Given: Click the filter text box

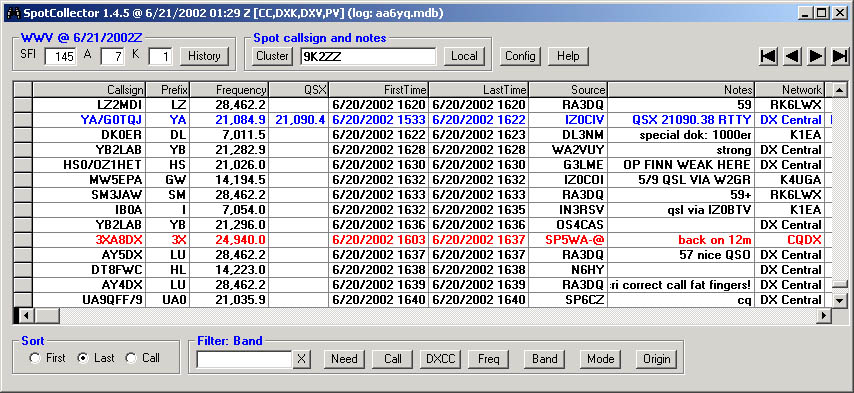Looking at the screenshot, I should [244, 358].
